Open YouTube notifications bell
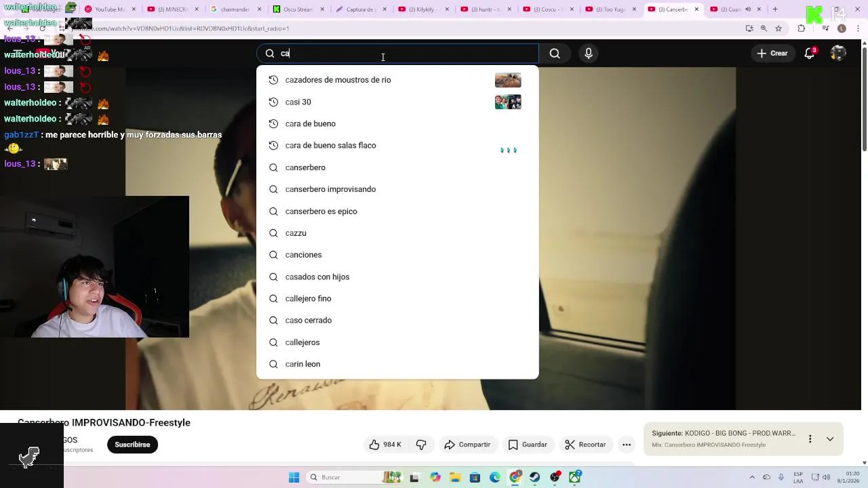 pyautogui.click(x=809, y=54)
